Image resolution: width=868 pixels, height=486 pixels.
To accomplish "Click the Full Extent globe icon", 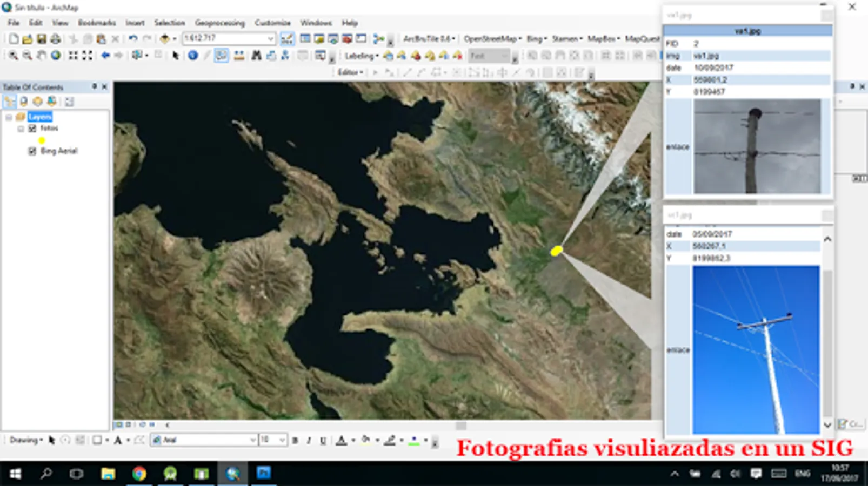I will click(56, 56).
